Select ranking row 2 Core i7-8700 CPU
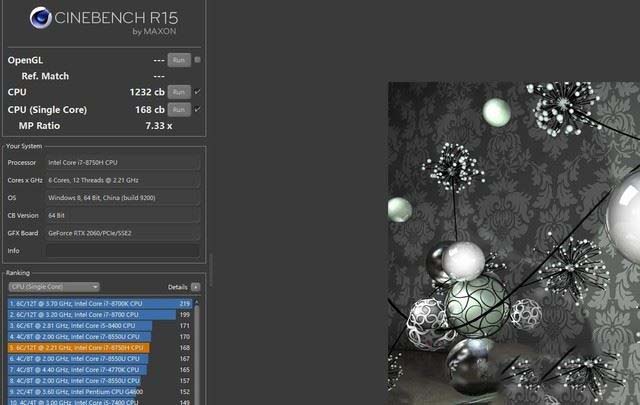 [x=100, y=314]
